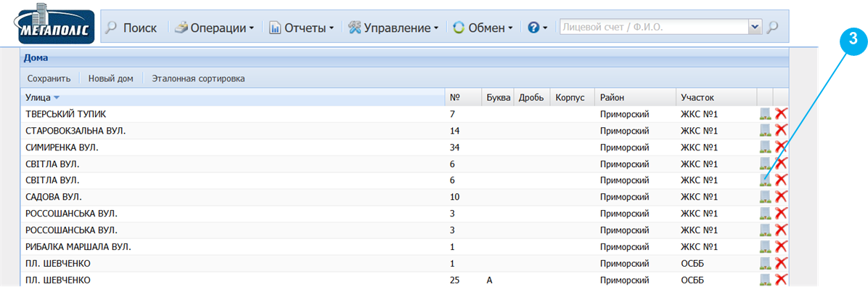
Task: Open account search combo box arrow
Action: coord(755,27)
